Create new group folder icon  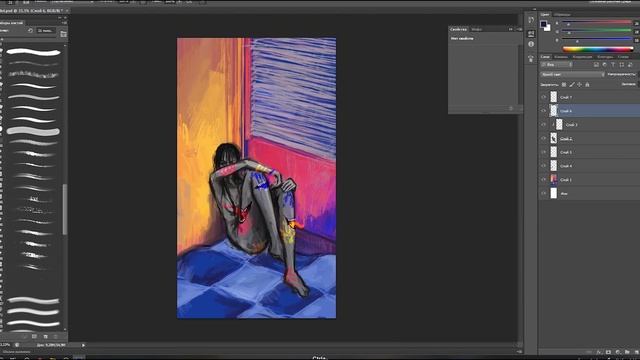[627, 352]
